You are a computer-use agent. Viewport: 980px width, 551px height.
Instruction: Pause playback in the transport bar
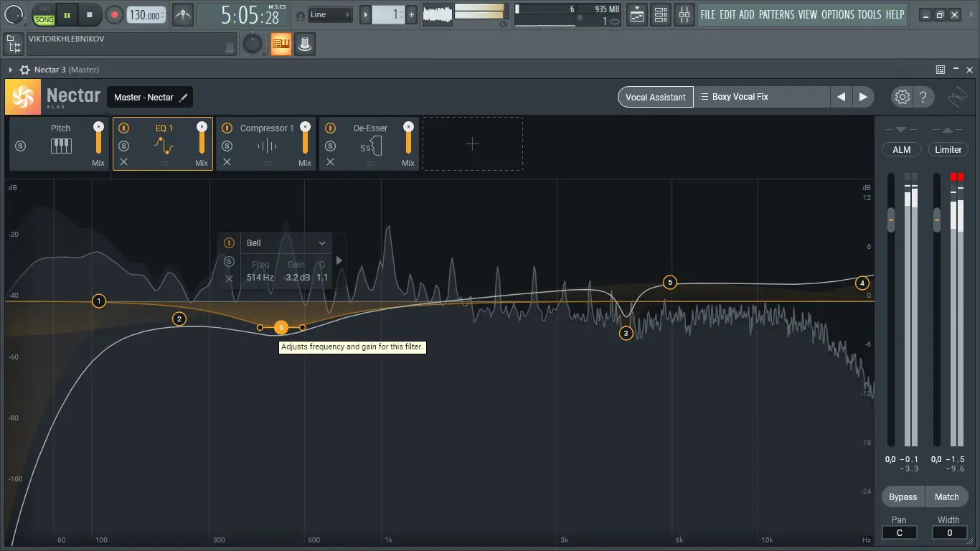67,14
